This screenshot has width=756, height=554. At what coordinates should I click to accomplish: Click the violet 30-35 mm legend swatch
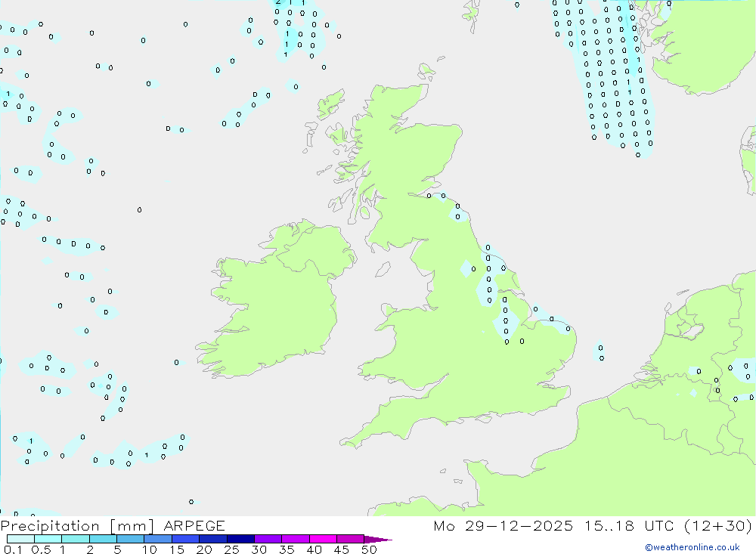coord(268,539)
